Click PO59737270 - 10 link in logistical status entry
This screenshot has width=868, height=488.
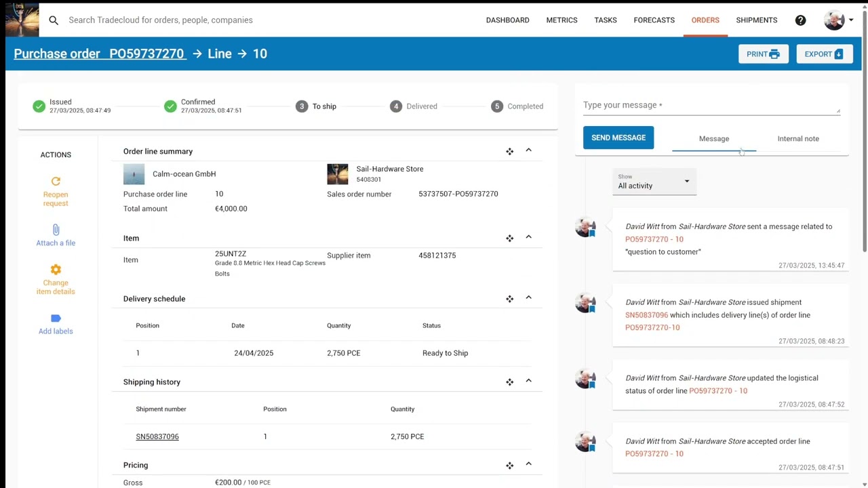click(718, 391)
